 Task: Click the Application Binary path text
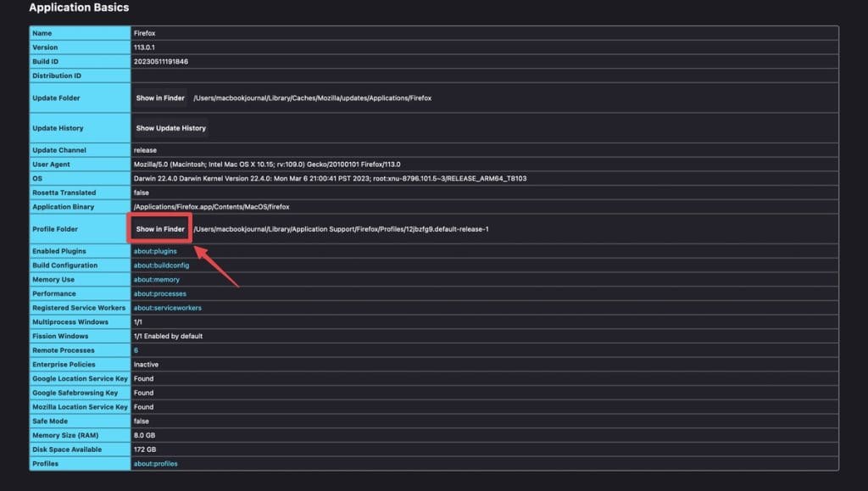[x=211, y=206]
